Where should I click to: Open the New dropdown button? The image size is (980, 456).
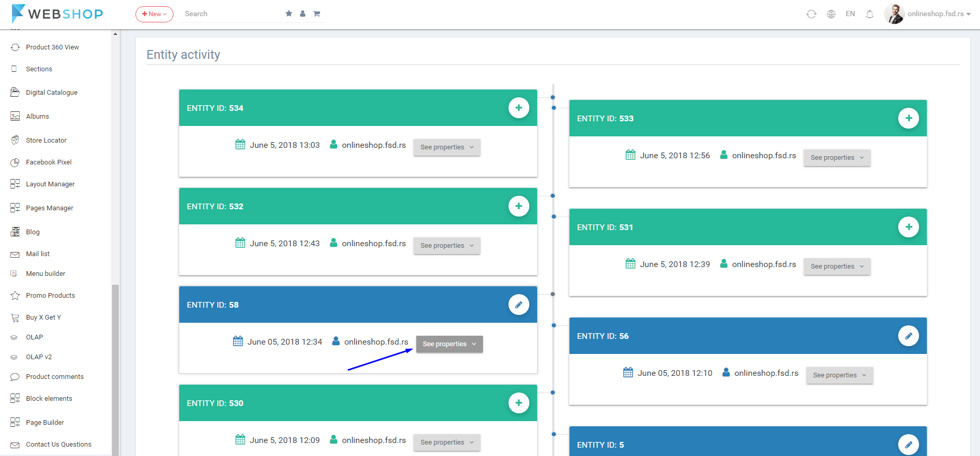(154, 14)
